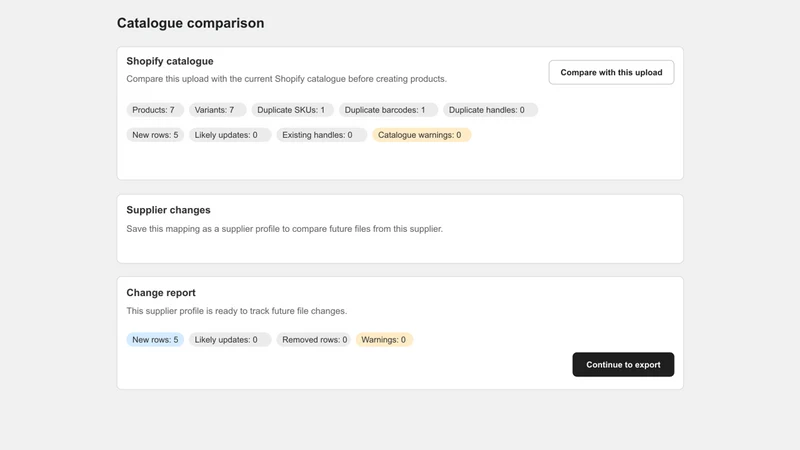Click the description 'Compare this upload with the current Shopify catalogue'

[x=286, y=79]
